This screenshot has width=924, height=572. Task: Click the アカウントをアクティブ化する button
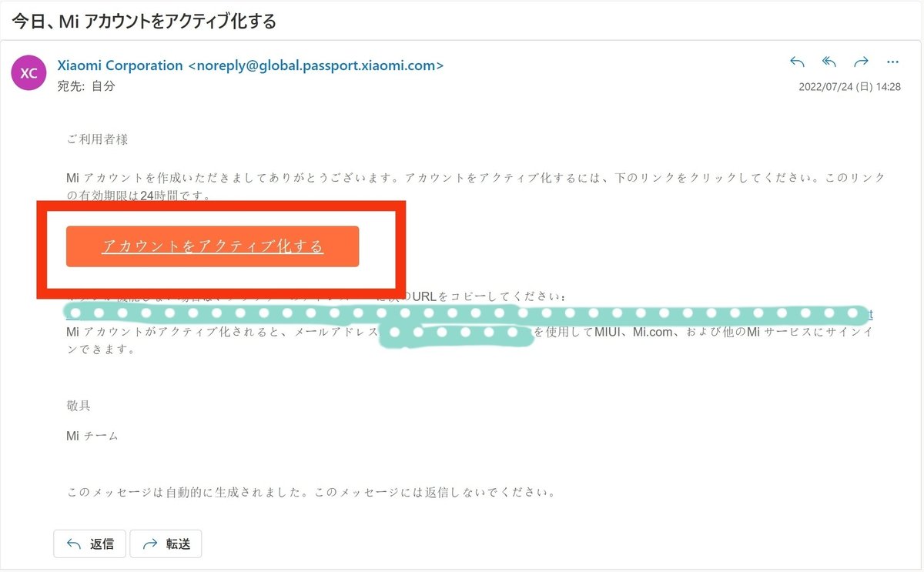coord(213,246)
